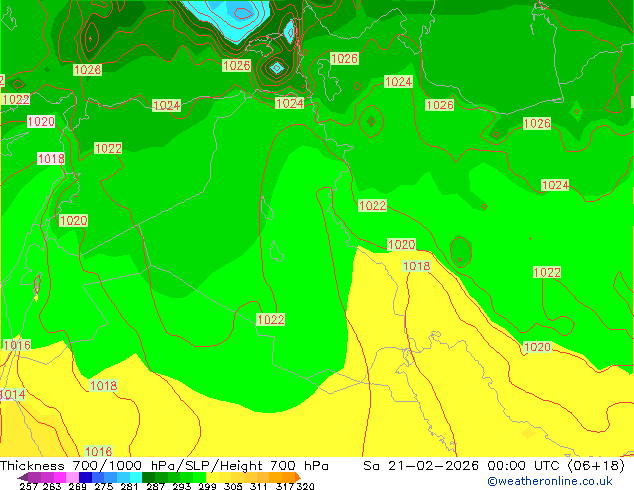Image resolution: width=634 pixels, height=490 pixels.
Task: Click the legend value 305
Action: (x=233, y=486)
